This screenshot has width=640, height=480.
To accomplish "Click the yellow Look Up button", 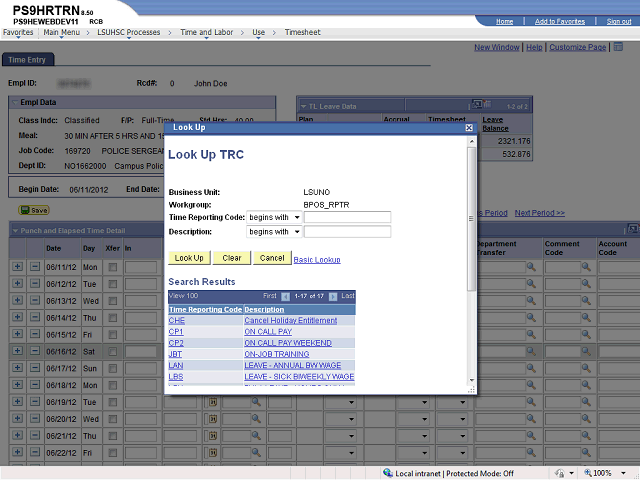I will point(189,258).
